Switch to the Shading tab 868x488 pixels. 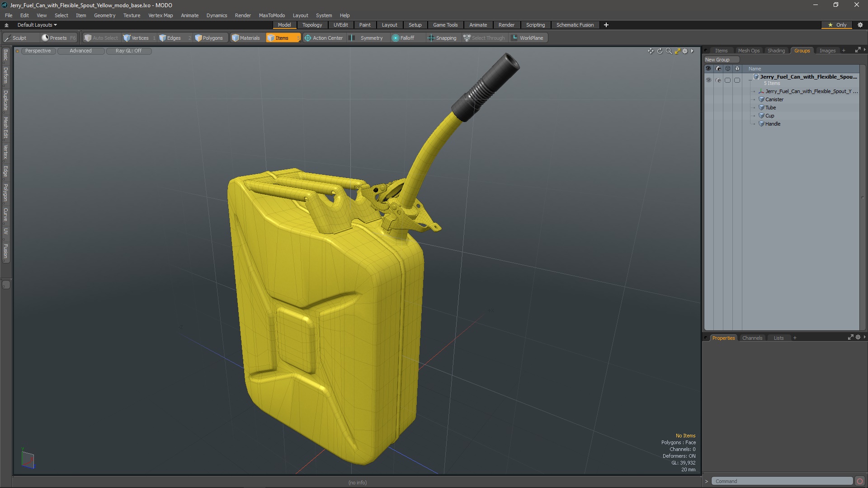pos(776,51)
